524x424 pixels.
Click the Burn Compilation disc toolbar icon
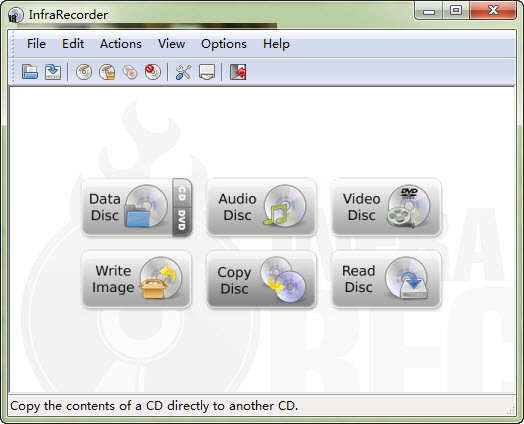pos(84,72)
